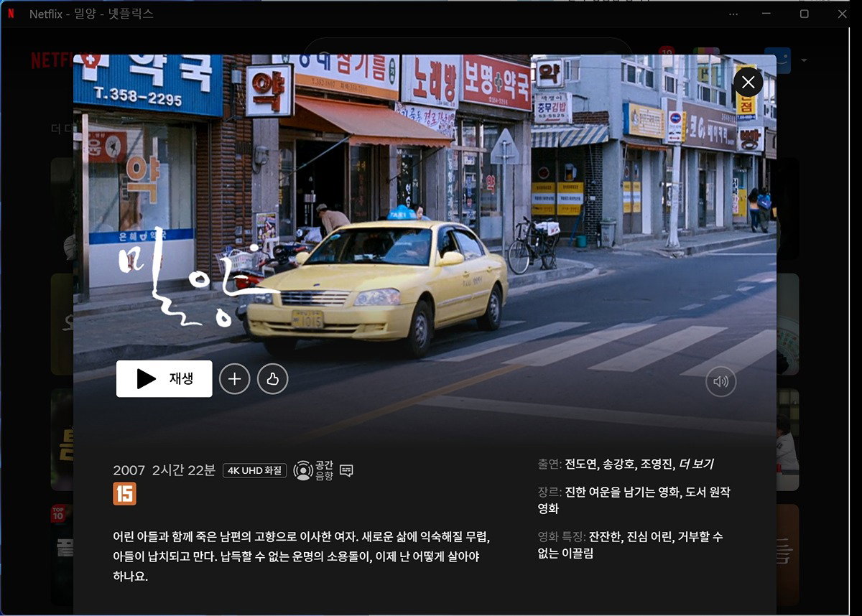Open cast member 송강호's titles
862x616 pixels.
point(619,464)
